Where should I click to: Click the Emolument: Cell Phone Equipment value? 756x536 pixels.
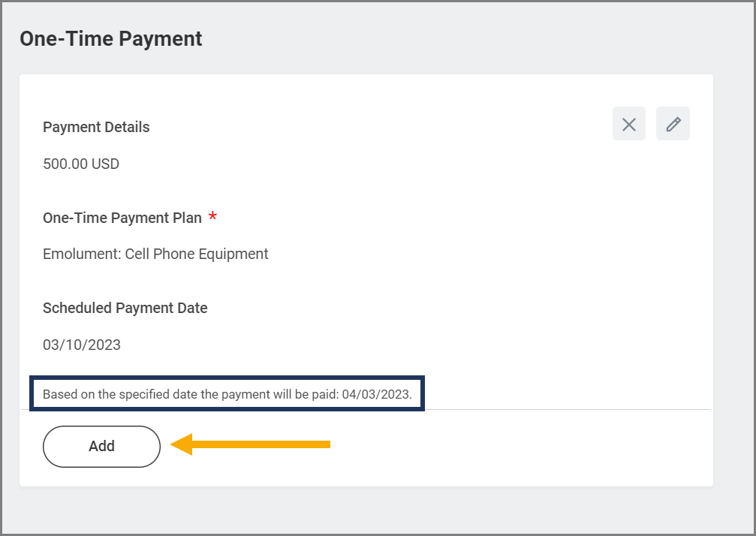(155, 254)
